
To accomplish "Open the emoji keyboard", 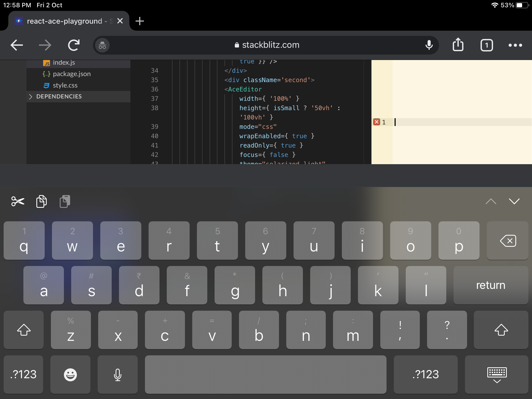I will click(x=70, y=374).
